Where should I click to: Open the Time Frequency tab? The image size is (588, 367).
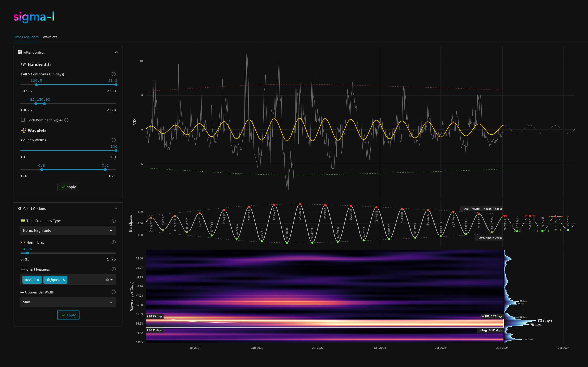point(26,37)
